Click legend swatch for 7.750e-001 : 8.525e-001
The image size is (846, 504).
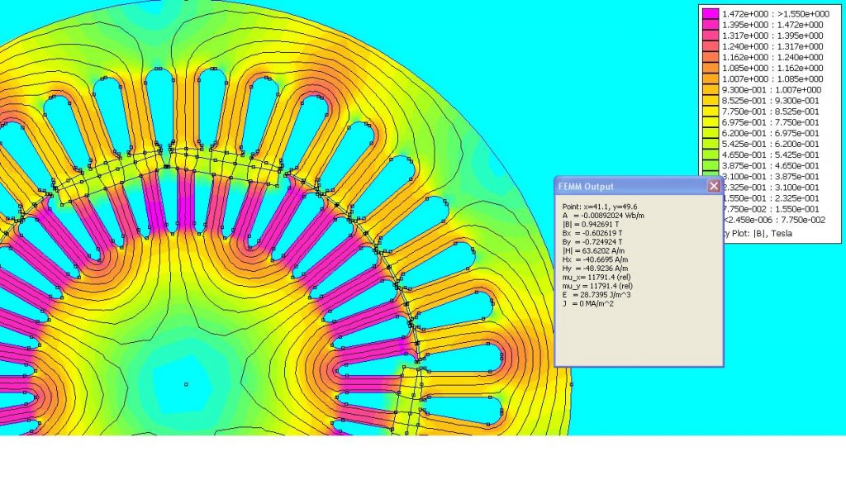(x=711, y=112)
